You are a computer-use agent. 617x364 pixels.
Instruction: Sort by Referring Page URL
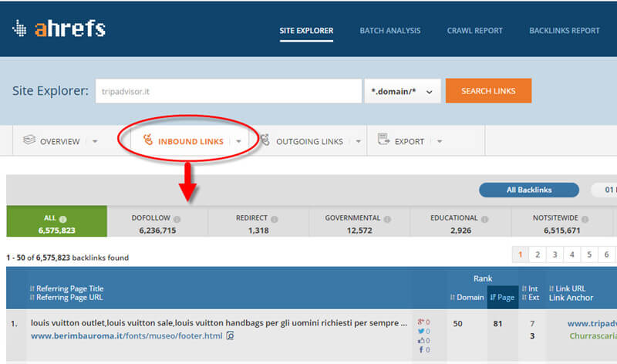(66, 298)
